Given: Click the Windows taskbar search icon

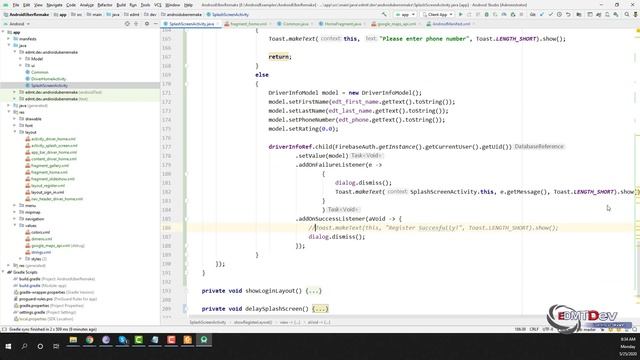Looking at the screenshot, I should pos(24,346).
